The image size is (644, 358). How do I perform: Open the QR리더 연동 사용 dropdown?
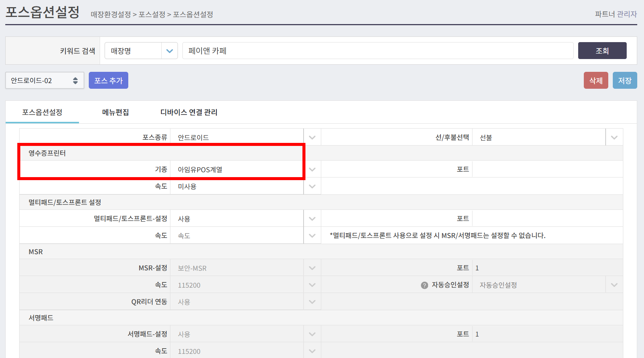pyautogui.click(x=245, y=302)
